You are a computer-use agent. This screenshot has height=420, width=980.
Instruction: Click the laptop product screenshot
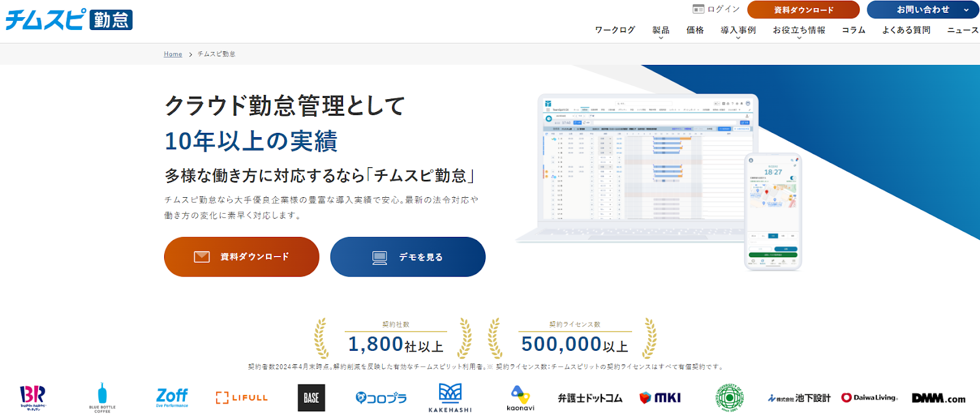[637, 168]
